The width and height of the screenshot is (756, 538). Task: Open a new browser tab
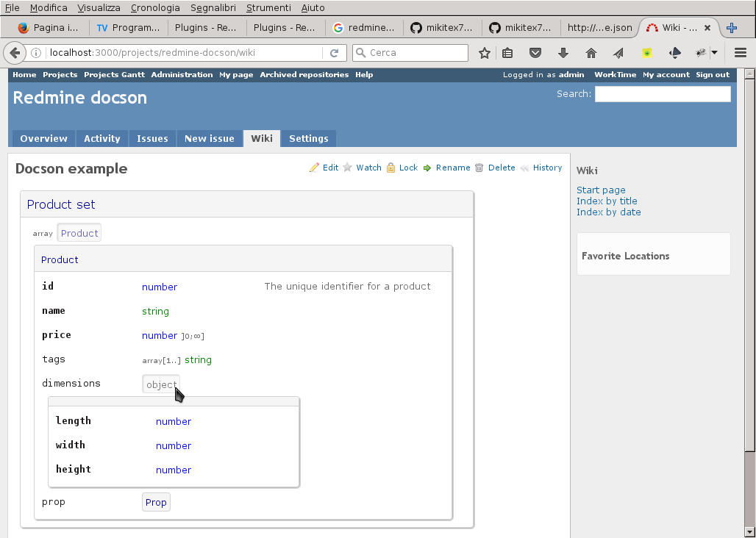coord(732,28)
